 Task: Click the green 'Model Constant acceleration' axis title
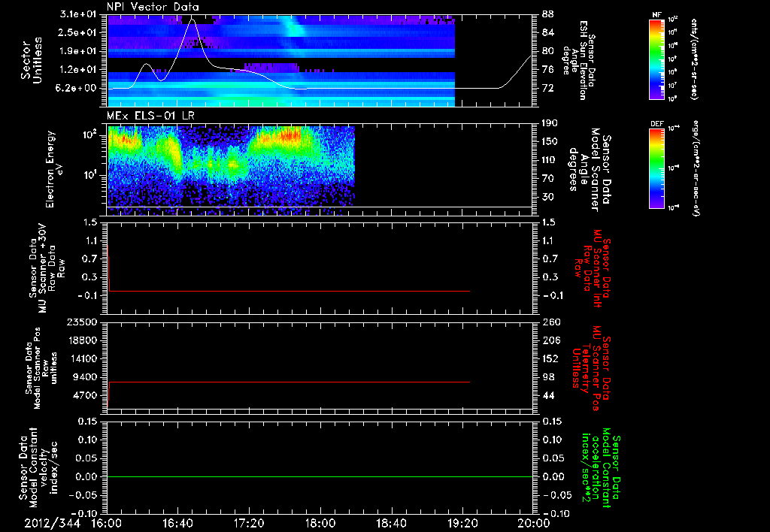pos(602,468)
